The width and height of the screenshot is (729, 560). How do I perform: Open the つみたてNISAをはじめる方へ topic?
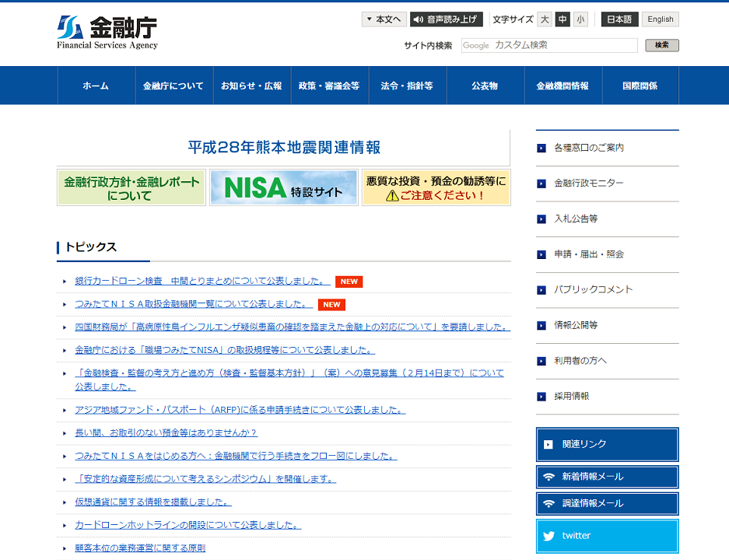[236, 457]
